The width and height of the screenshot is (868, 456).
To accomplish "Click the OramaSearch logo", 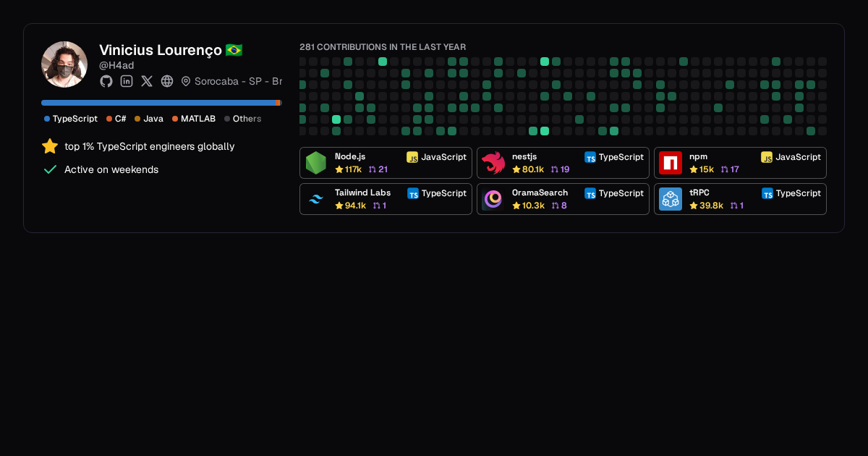I will (493, 199).
